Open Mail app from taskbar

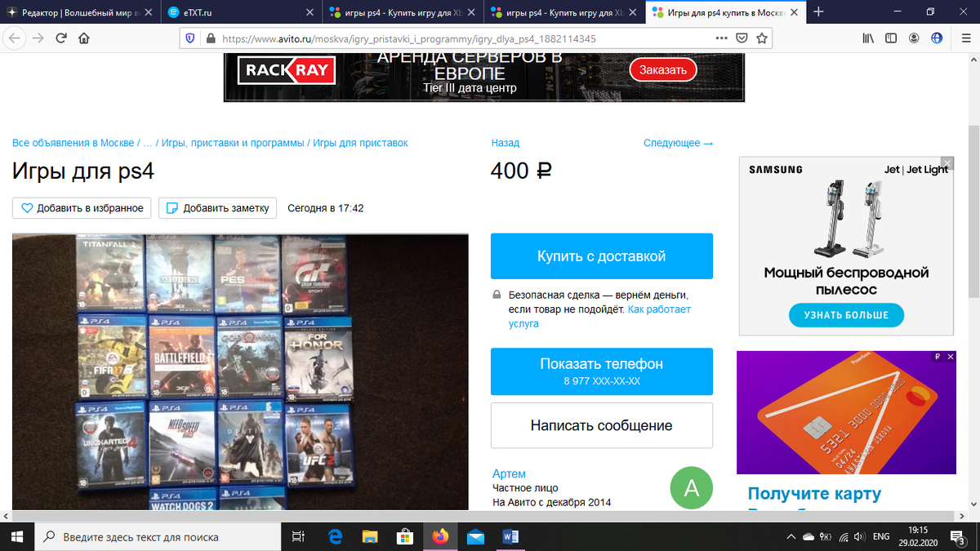point(476,537)
